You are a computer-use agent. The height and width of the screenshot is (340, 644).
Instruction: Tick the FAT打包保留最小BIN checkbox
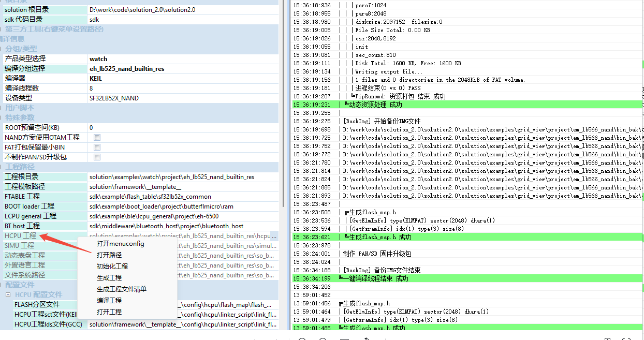click(97, 147)
